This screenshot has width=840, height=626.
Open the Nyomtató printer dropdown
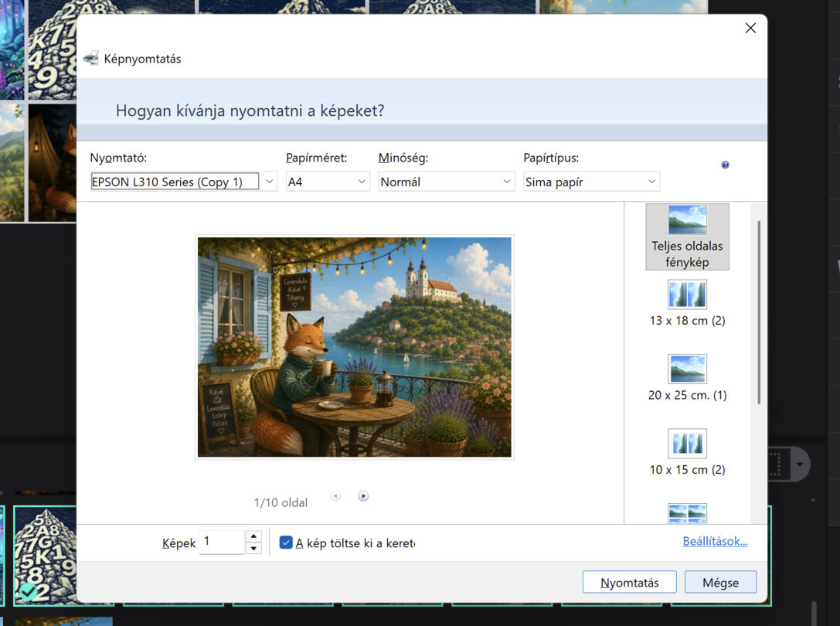coord(184,182)
